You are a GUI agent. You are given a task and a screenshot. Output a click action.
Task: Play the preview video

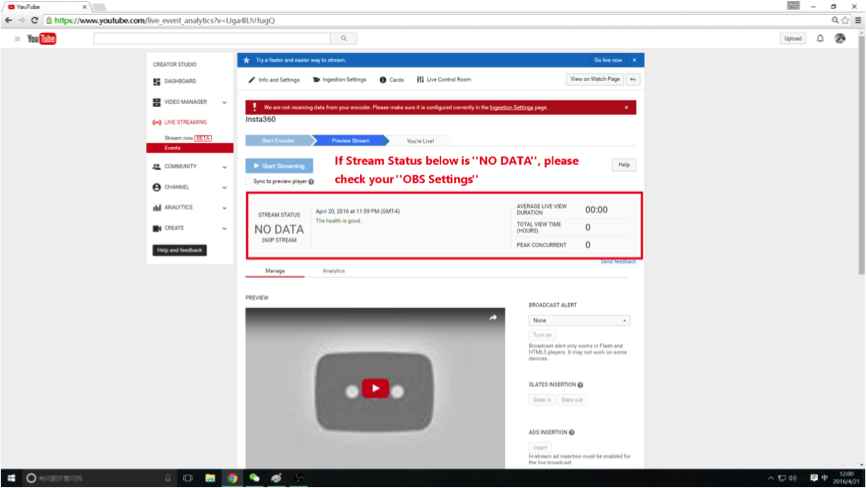[x=376, y=388]
